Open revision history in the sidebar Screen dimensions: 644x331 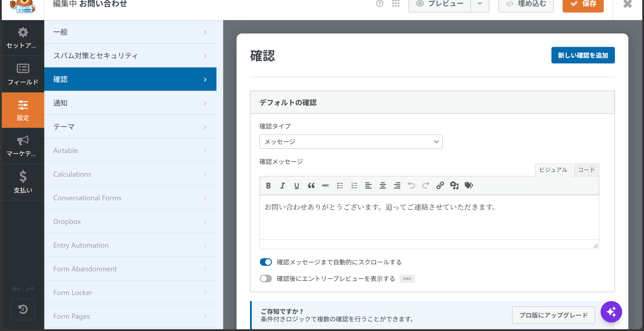click(x=23, y=309)
